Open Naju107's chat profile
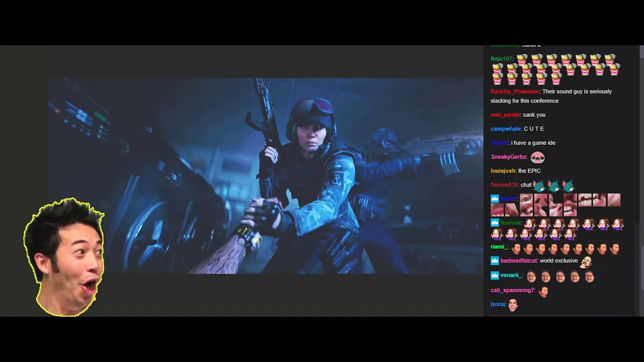This screenshot has height=362, width=644. (x=501, y=59)
